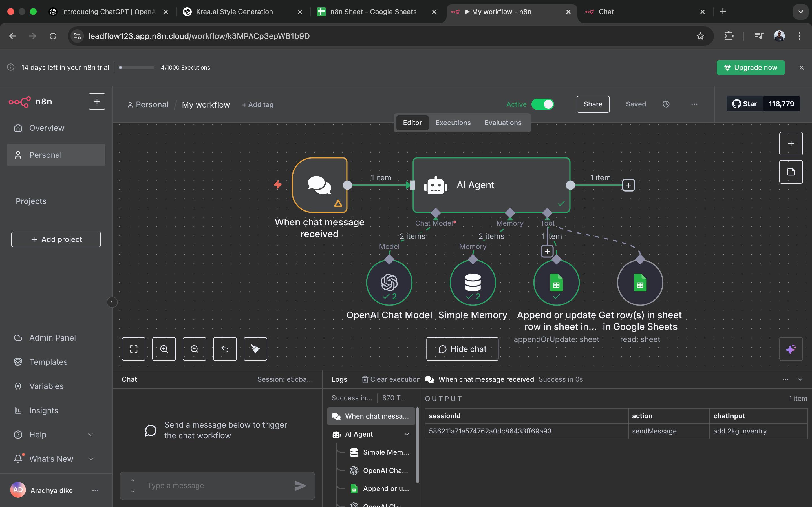The image size is (812, 507).
Task: Select the OpenAI Chat Model node
Action: tap(389, 282)
